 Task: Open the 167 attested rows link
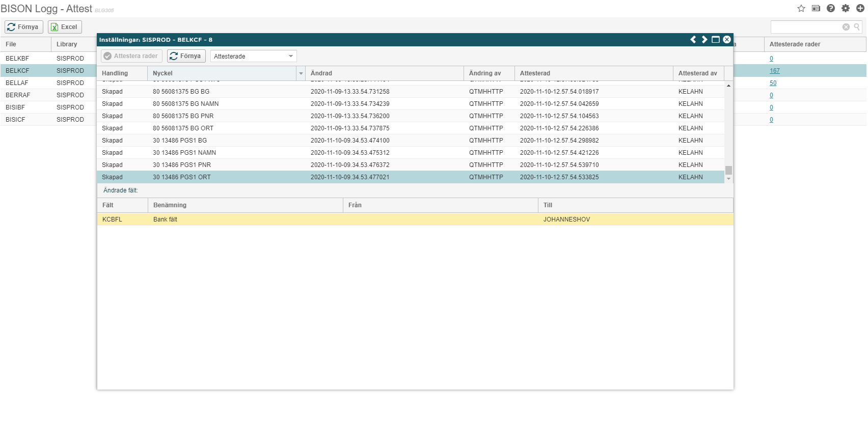(774, 71)
